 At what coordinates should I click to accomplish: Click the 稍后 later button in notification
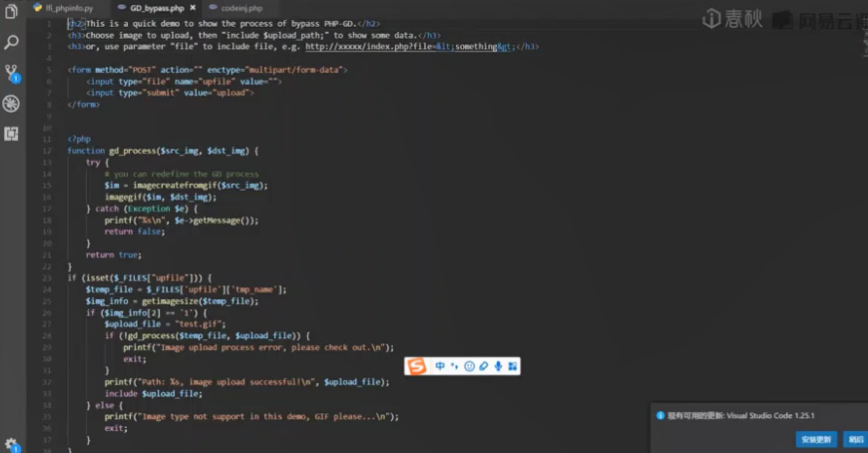[x=856, y=439]
